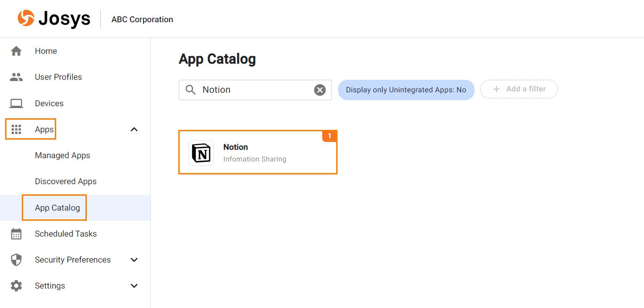Click the Scheduled Tasks calendar icon

point(16,234)
